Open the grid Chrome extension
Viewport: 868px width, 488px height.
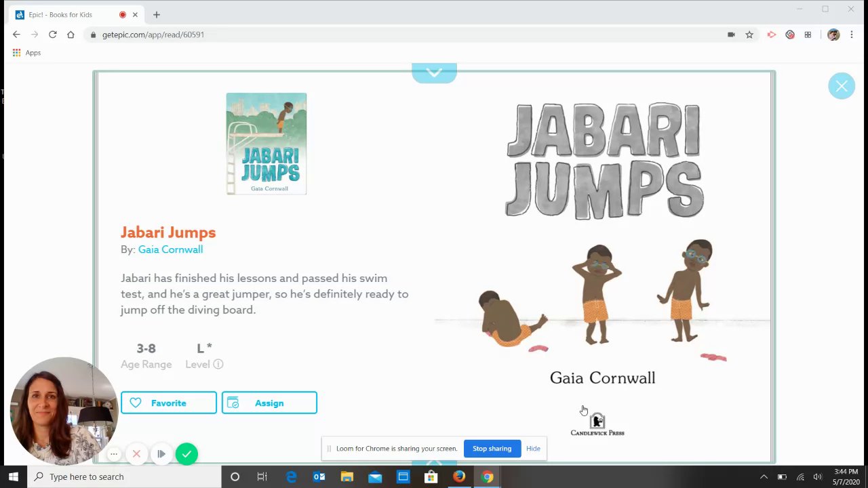(x=808, y=35)
